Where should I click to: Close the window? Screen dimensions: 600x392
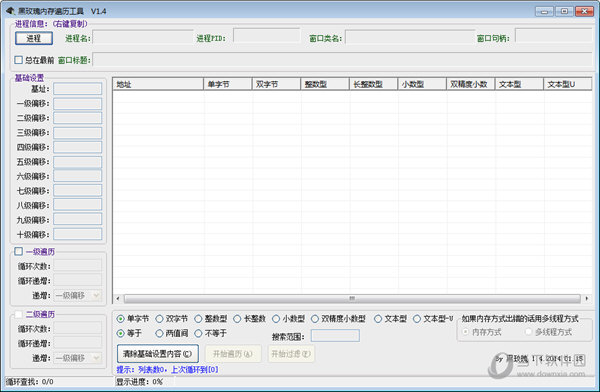tap(584, 11)
